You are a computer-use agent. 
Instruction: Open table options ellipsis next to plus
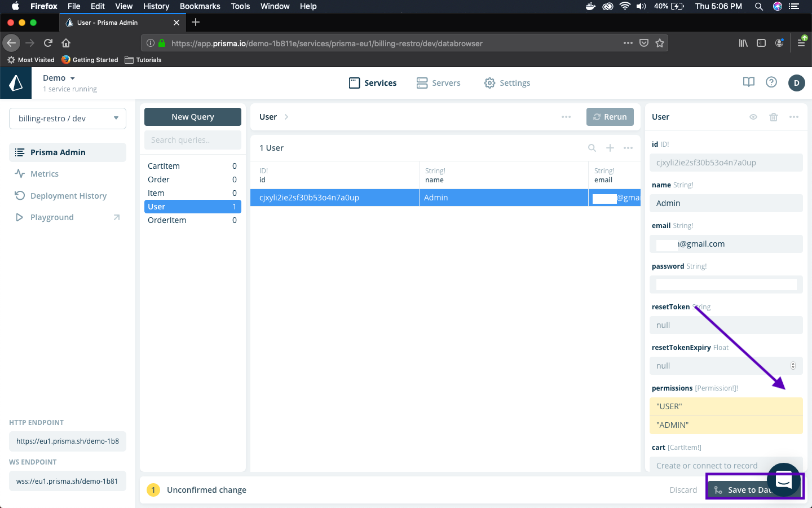(x=628, y=148)
